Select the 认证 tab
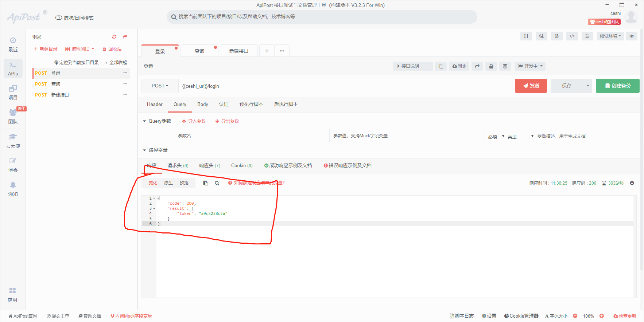The height and width of the screenshot is (322, 644). (224, 105)
